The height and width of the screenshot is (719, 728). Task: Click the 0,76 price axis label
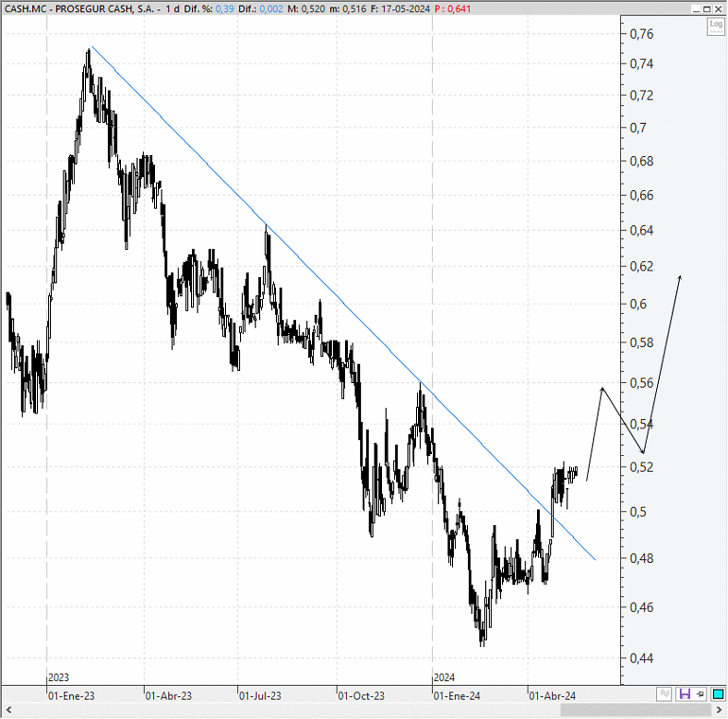point(642,34)
